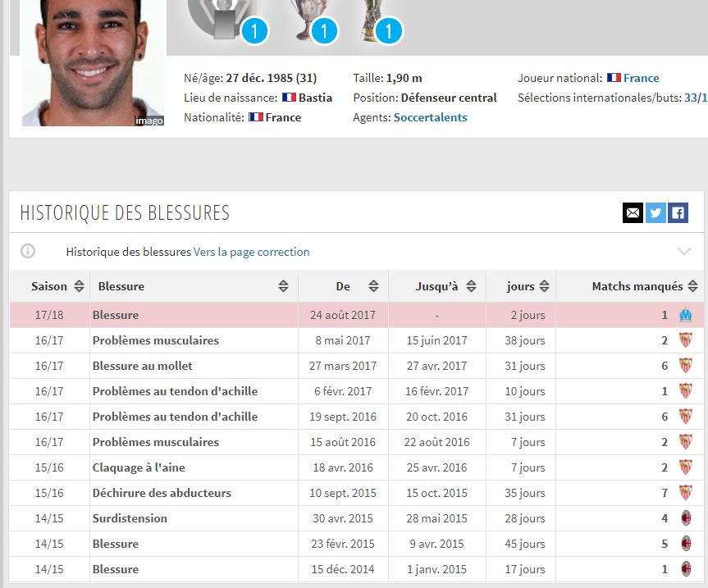
Task: Share the injury history on Twitter
Action: point(655,213)
